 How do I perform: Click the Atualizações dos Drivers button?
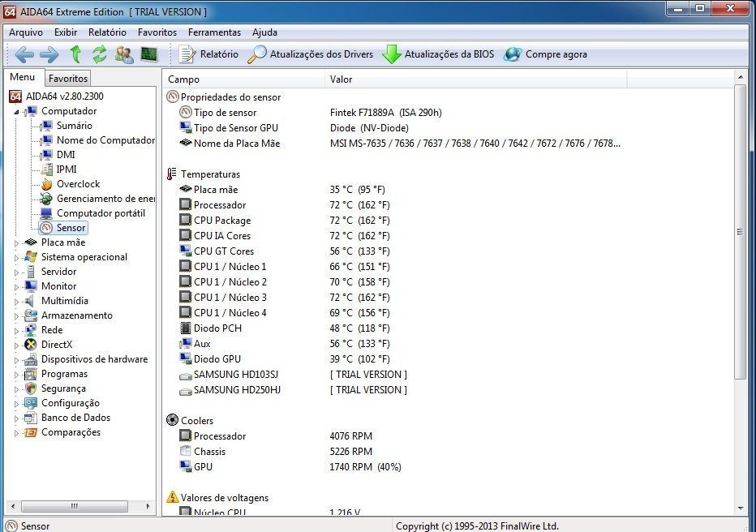click(311, 54)
